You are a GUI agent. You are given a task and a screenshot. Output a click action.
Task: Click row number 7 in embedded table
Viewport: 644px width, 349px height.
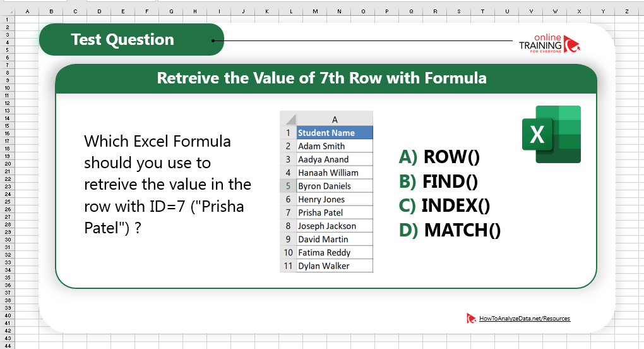289,212
